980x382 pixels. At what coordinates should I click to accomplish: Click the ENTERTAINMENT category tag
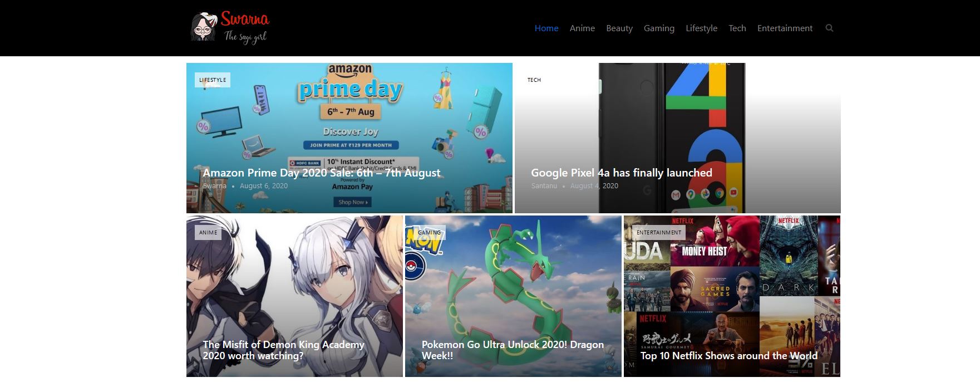click(x=659, y=232)
